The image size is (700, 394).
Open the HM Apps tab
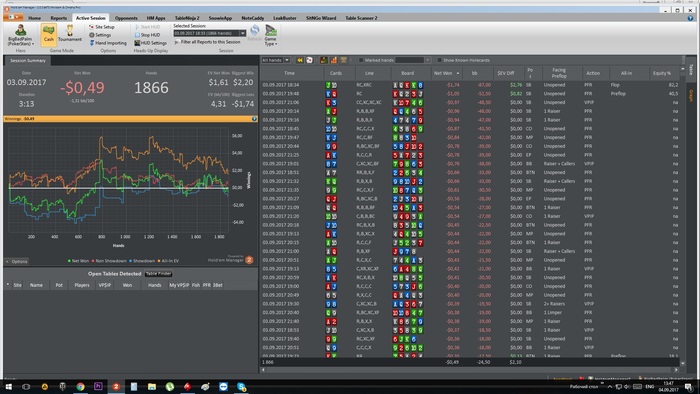point(156,18)
